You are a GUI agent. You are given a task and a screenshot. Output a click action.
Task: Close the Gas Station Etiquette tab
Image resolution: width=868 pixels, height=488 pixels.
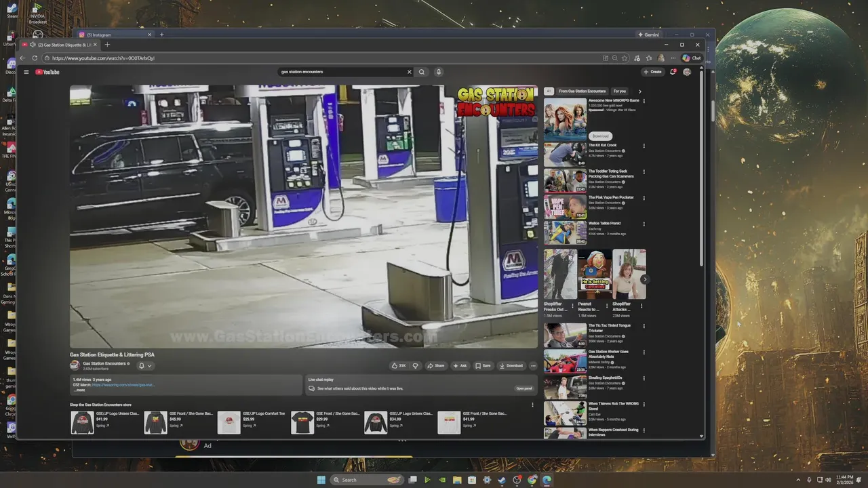coord(95,45)
